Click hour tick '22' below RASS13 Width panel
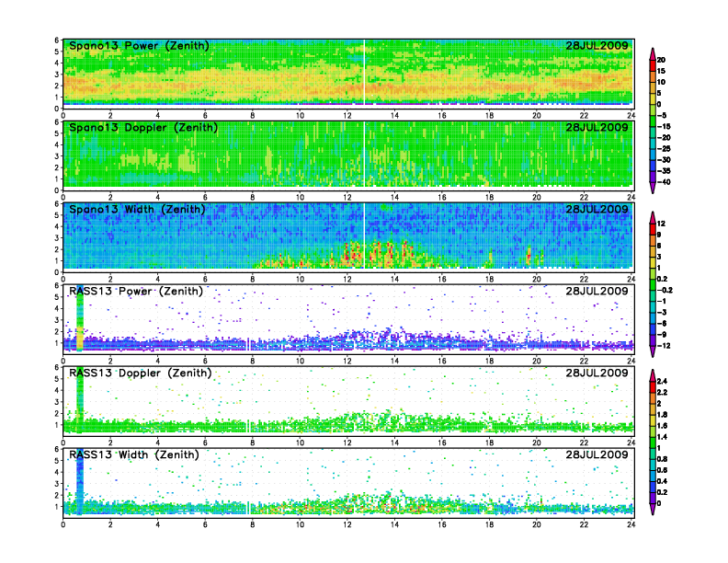 coord(584,525)
